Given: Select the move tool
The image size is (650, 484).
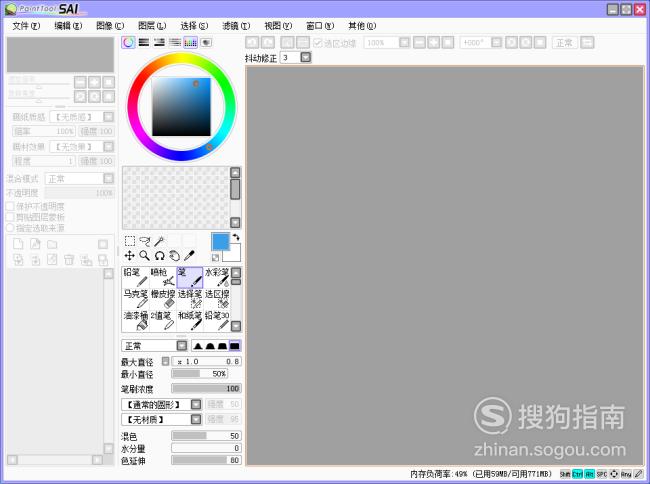Looking at the screenshot, I should 130,256.
